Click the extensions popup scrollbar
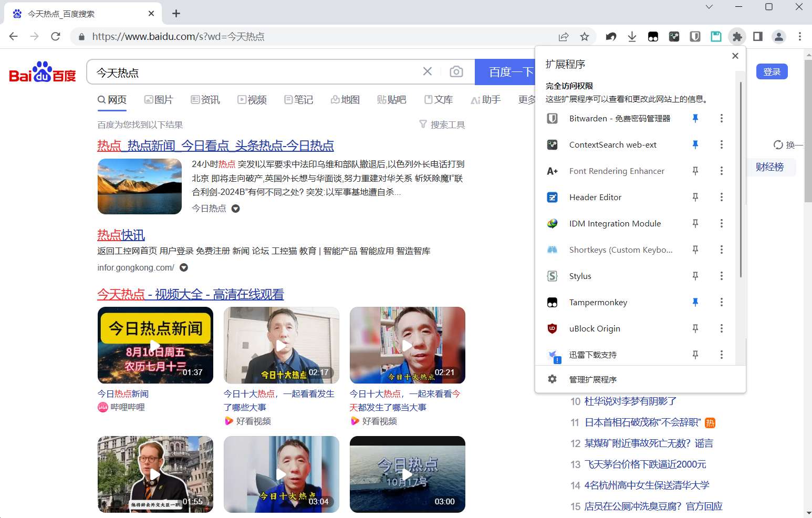The height and width of the screenshot is (518, 812). (x=741, y=180)
